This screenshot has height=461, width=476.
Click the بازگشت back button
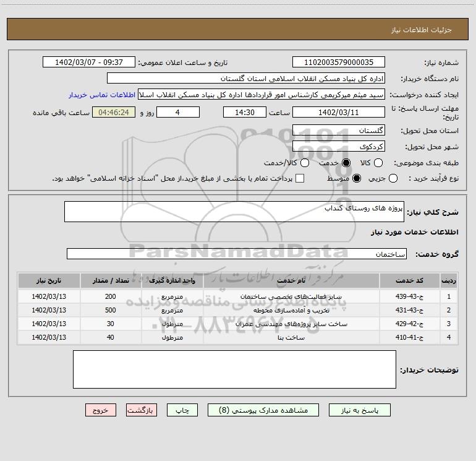[142, 410]
